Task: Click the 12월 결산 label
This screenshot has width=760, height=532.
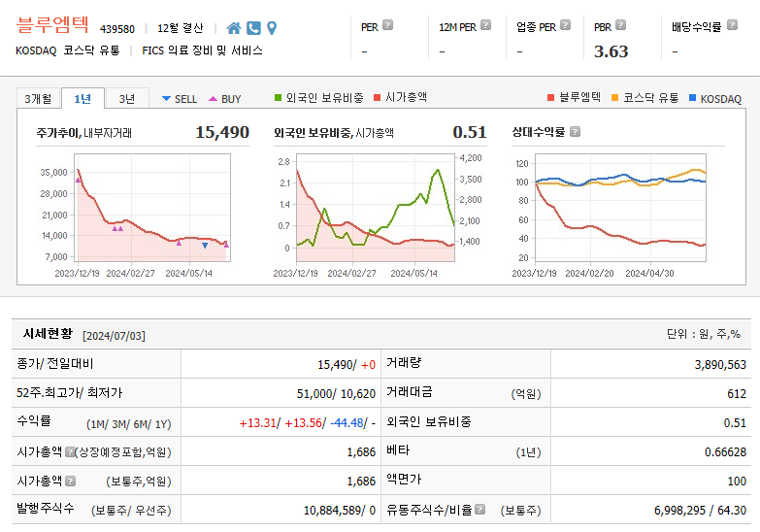Action: pyautogui.click(x=180, y=28)
